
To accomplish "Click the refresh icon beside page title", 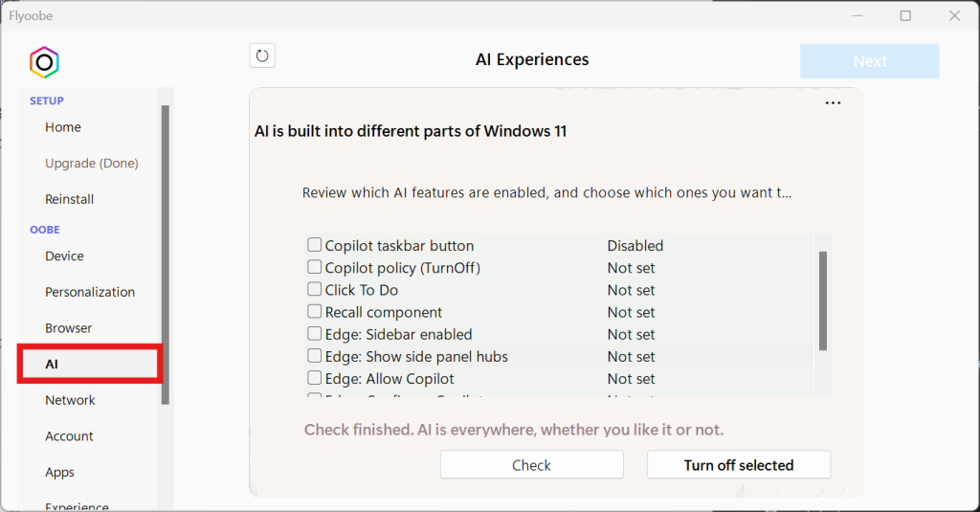I will coord(262,56).
